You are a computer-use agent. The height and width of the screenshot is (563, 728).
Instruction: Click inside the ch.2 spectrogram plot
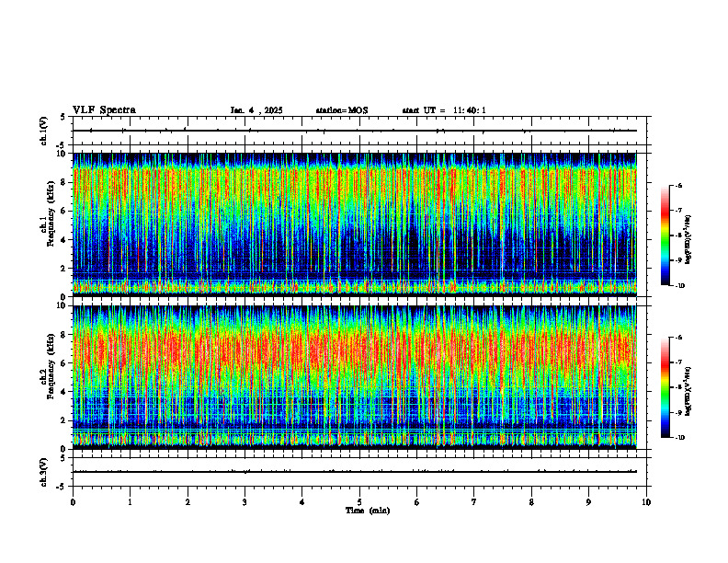[355, 377]
